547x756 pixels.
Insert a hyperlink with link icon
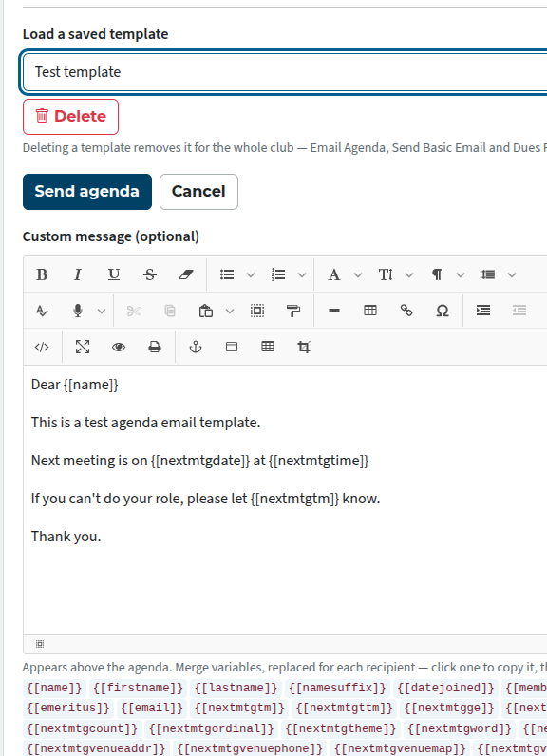406,311
